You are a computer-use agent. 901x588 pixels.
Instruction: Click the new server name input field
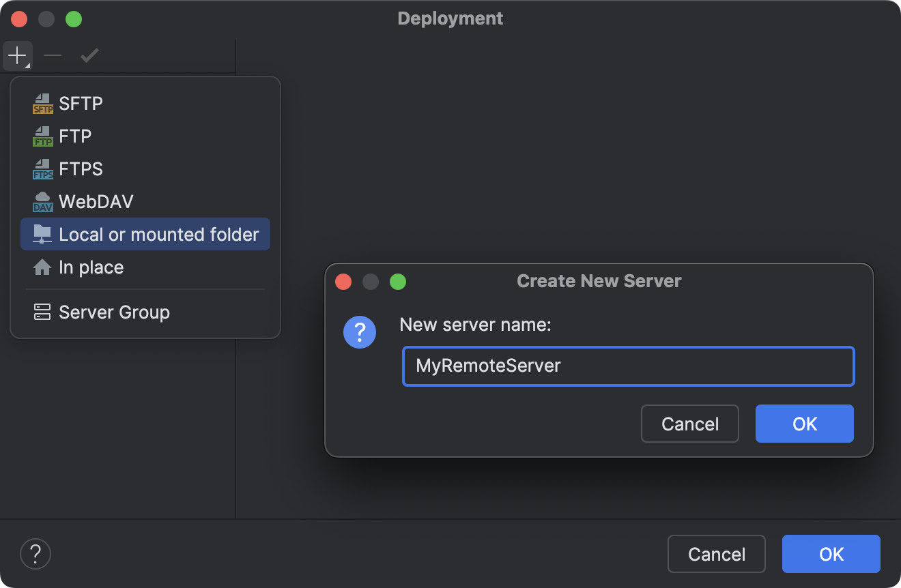coord(628,366)
